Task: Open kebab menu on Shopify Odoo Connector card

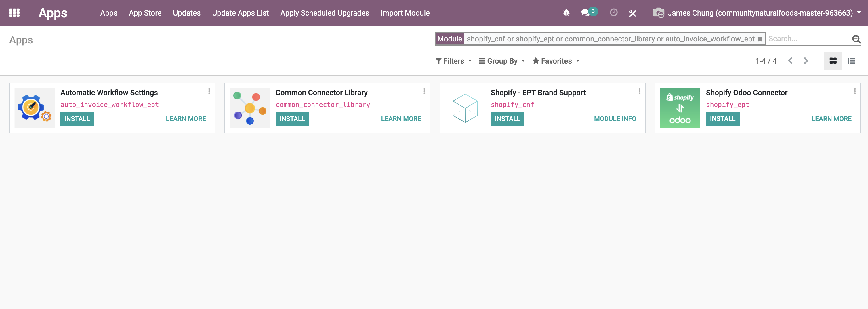Action: coord(854,91)
